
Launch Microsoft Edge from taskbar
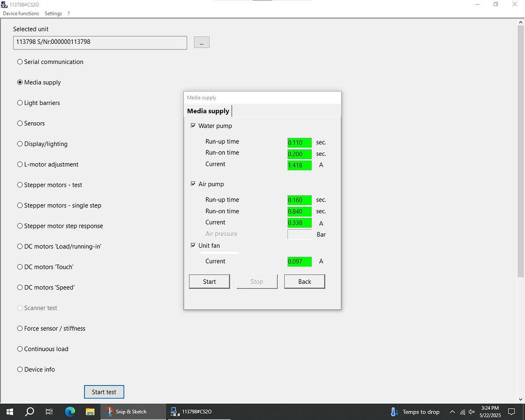pyautogui.click(x=70, y=412)
